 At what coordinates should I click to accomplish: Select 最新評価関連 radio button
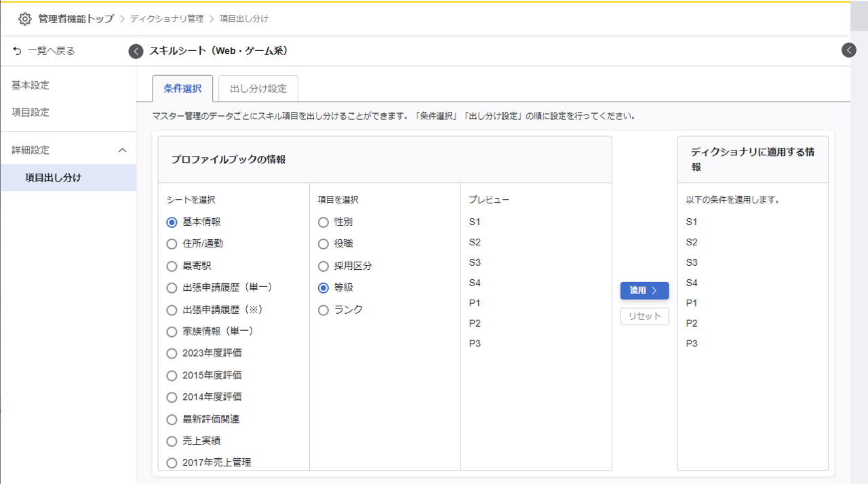(172, 419)
